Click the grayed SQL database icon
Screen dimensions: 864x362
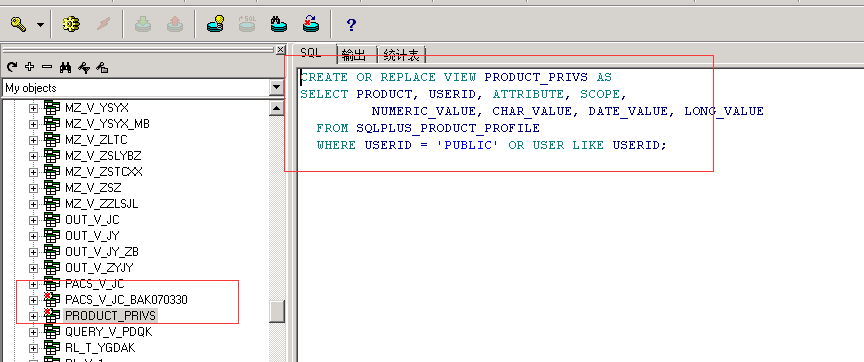click(x=247, y=24)
